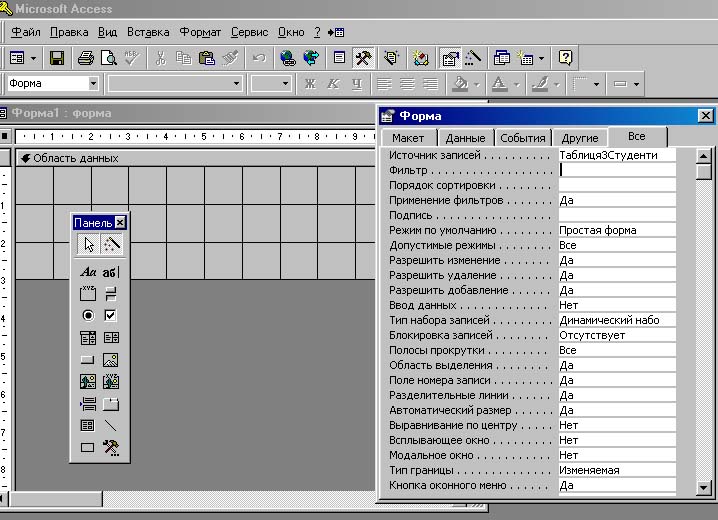Click the Properties icon in toolbar
Image resolution: width=718 pixels, height=520 pixels.
point(450,58)
